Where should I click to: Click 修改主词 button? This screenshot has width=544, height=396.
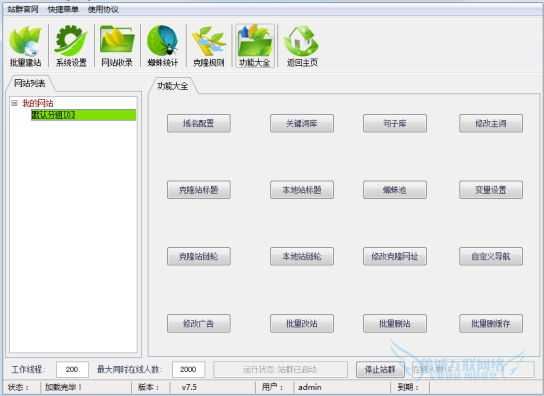pos(491,123)
